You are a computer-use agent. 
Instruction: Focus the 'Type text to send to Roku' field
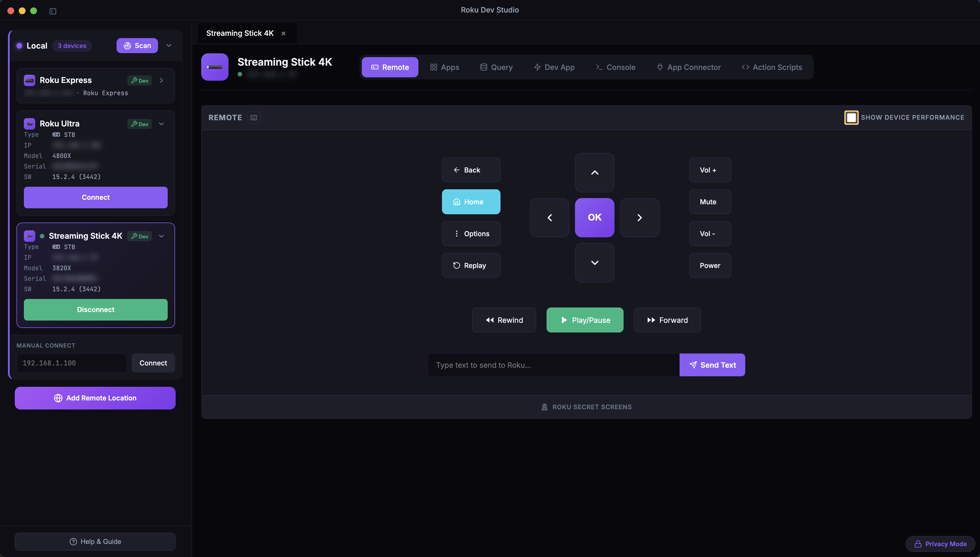553,365
